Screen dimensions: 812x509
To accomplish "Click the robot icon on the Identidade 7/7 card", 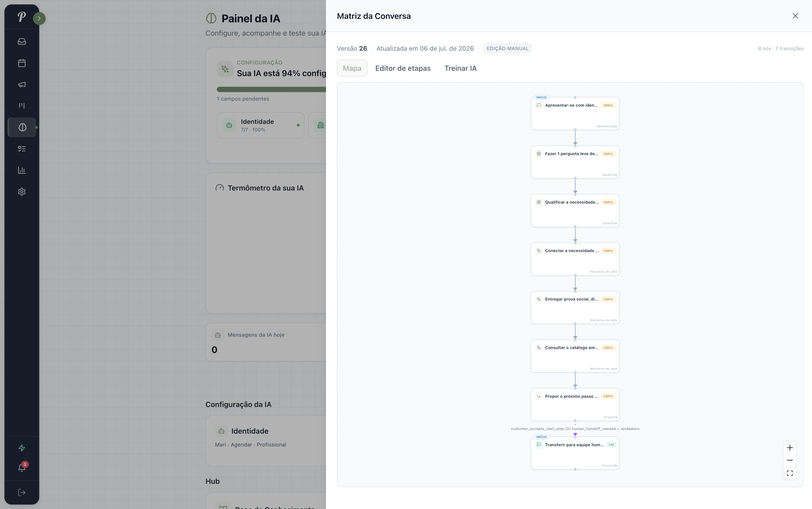I will [229, 125].
